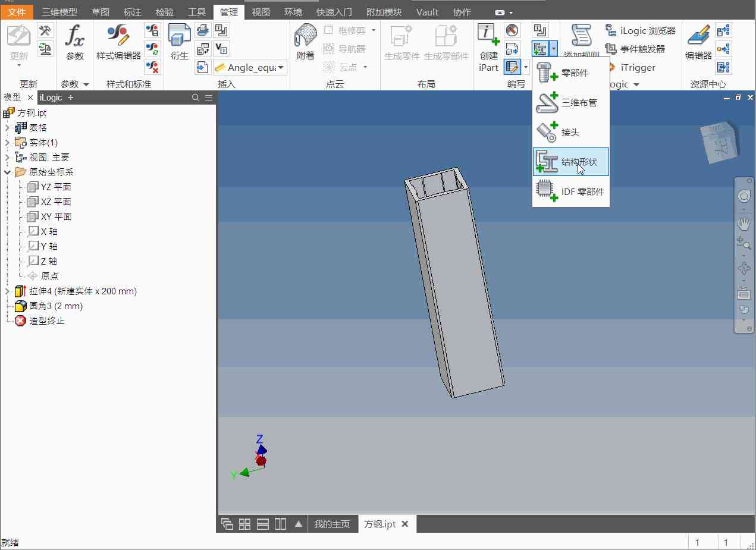Screen dimensions: 756x550
Task: Open the 文件 file menu
Action: click(x=17, y=12)
